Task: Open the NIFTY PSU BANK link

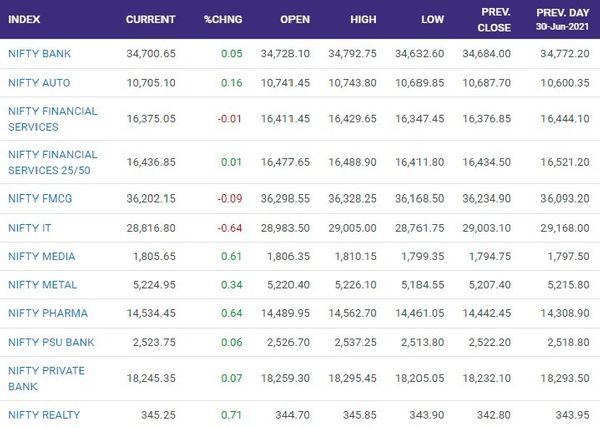Action: click(x=51, y=342)
